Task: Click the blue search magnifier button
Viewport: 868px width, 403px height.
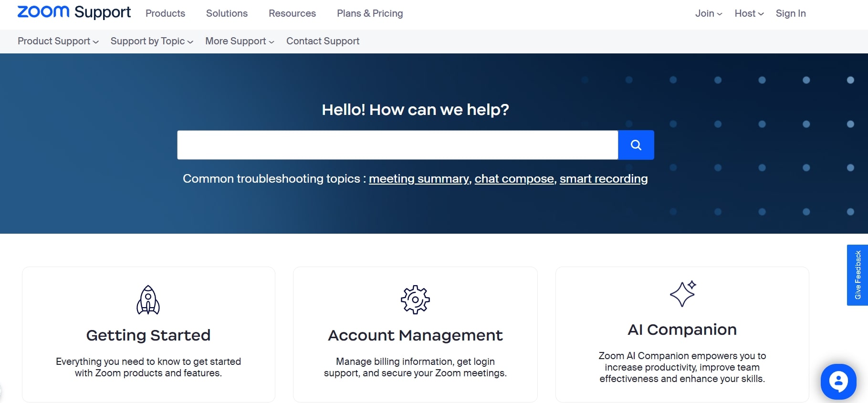Action: [x=636, y=145]
